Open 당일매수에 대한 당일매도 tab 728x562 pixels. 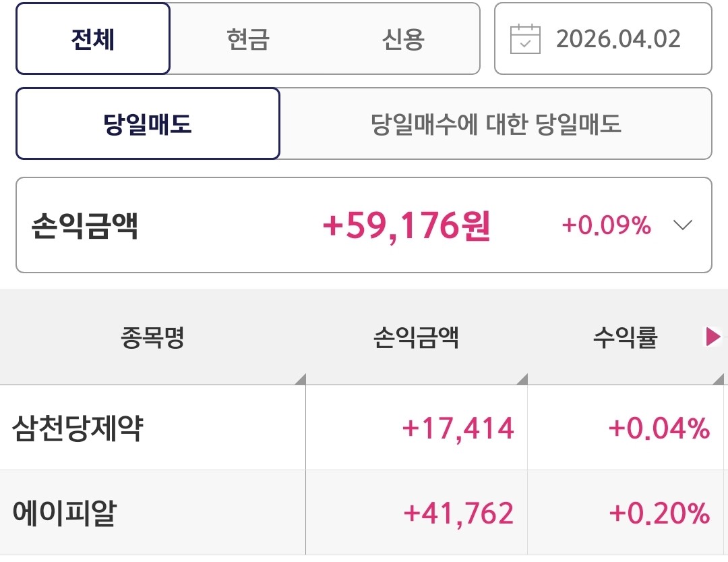495,124
